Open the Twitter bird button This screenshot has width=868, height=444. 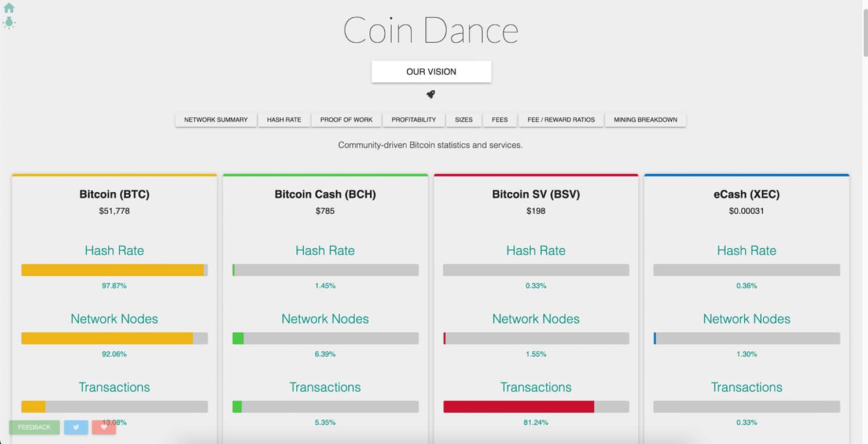[76, 427]
